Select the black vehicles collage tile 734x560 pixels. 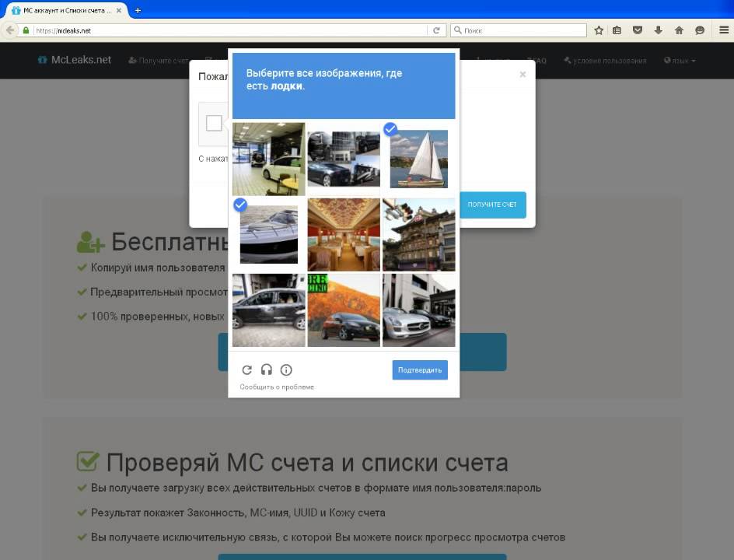point(344,159)
